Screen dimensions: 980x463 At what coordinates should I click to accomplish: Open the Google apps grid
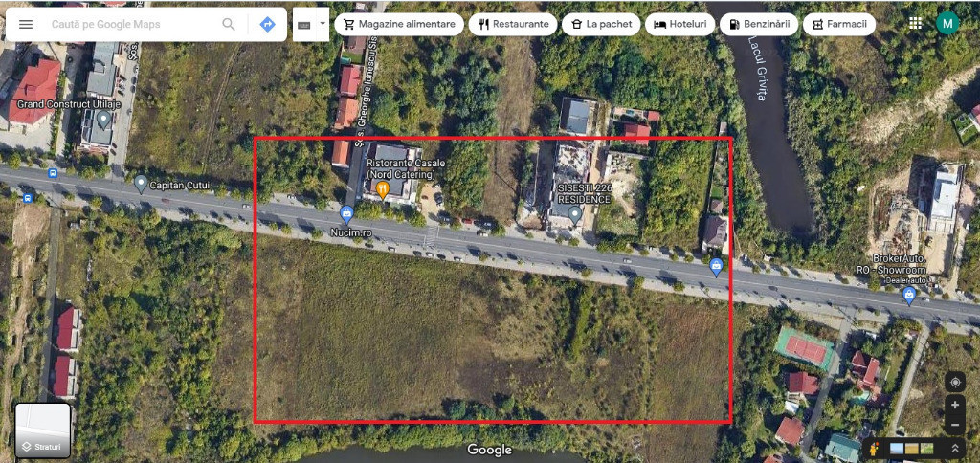(x=916, y=24)
